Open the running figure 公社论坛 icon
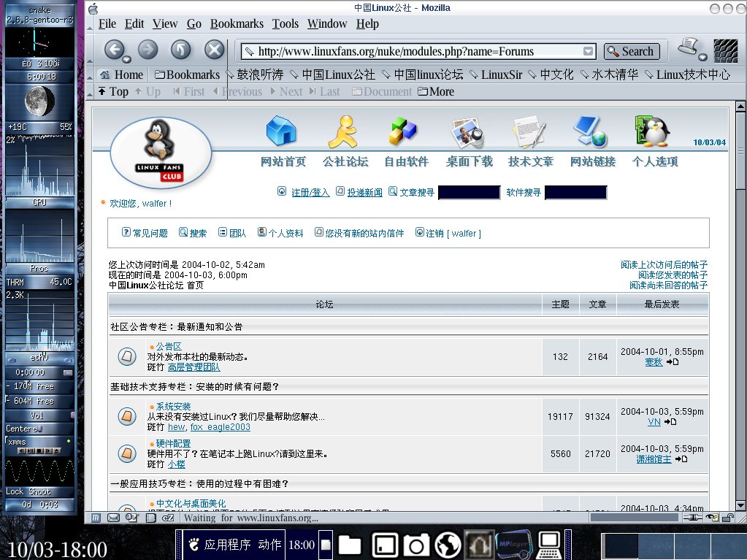Image resolution: width=747 pixels, height=560 pixels. [343, 131]
